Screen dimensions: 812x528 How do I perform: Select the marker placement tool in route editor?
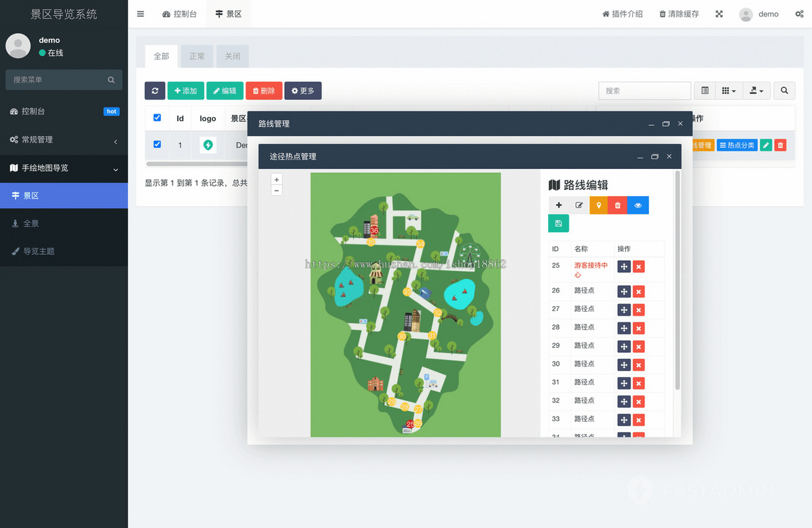pyautogui.click(x=598, y=205)
